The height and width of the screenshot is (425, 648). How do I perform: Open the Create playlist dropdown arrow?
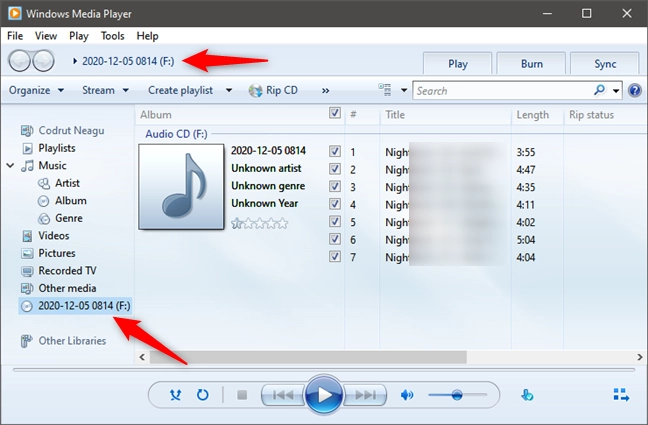pyautogui.click(x=229, y=90)
